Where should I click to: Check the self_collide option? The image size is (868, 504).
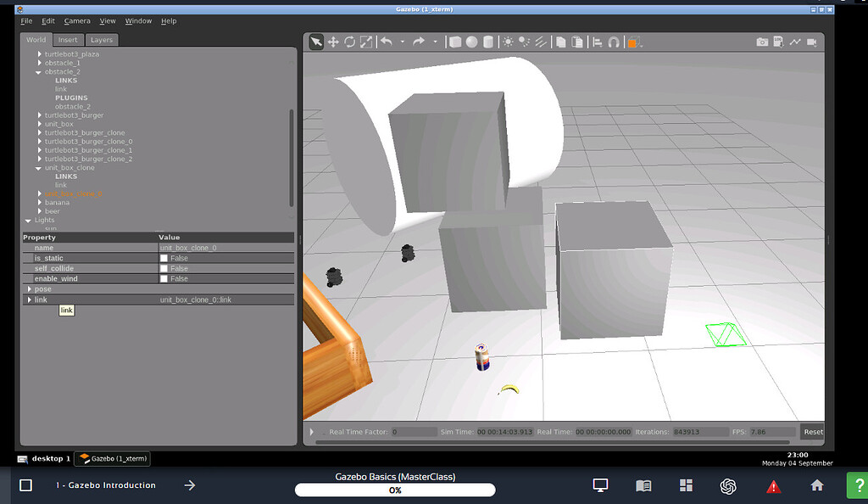164,269
